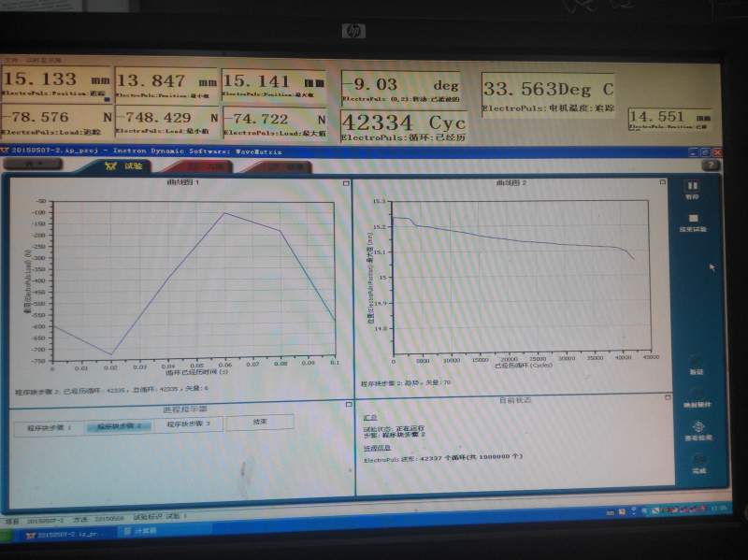Click the 程序块步骤 status line under graph 1
Screen dimensions: 748x560
(x=112, y=390)
